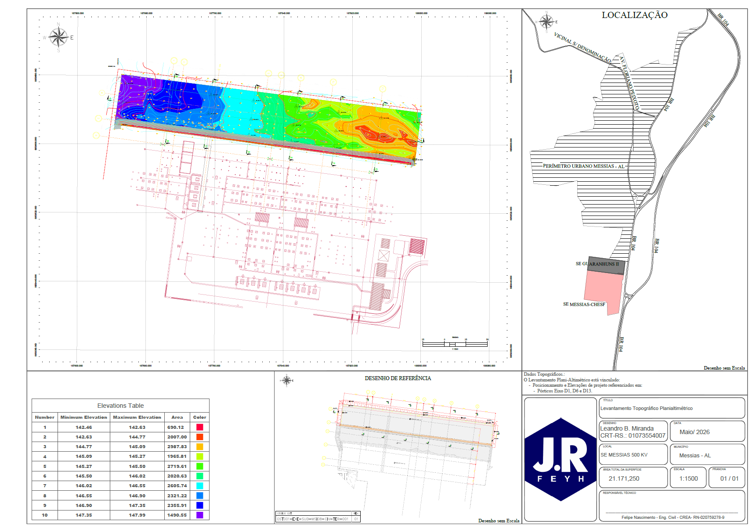Select the yellow-green swatch for elevation row 4
Viewport: 756px width, 532px height.
pos(199,457)
